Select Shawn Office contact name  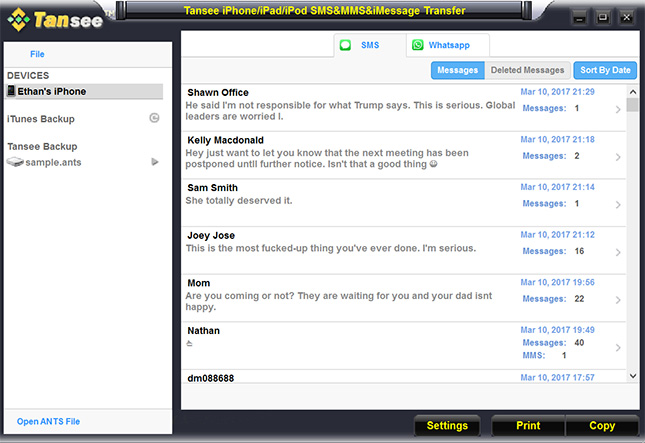[218, 93]
